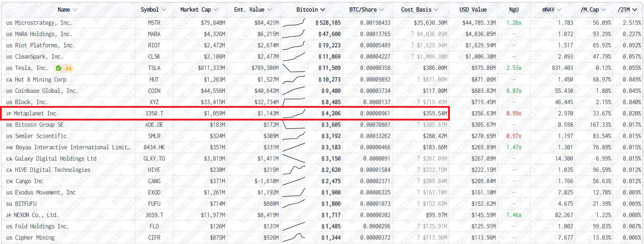Click the Cipher Mining holdings sparkline
Screen dimensions: 644x244
tap(294, 237)
